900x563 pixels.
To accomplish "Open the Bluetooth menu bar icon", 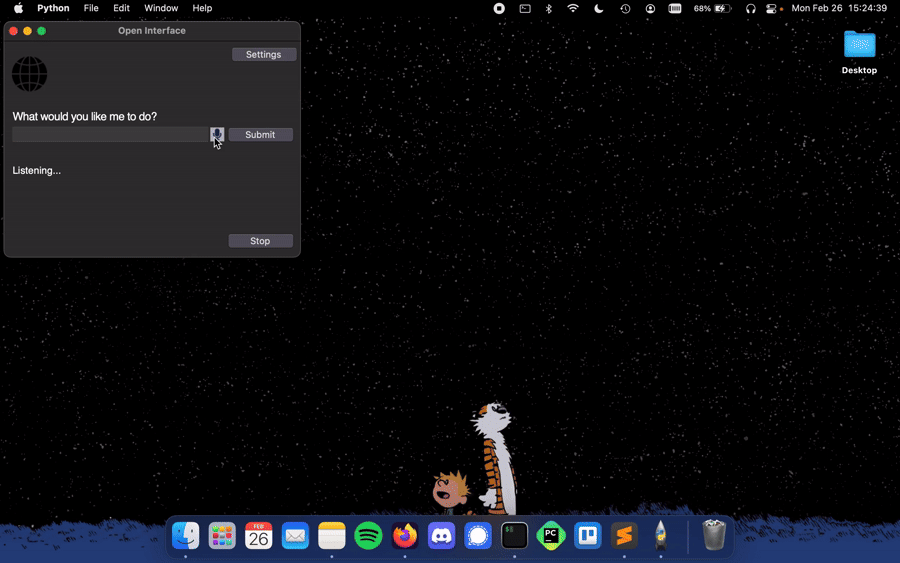I will [x=549, y=8].
